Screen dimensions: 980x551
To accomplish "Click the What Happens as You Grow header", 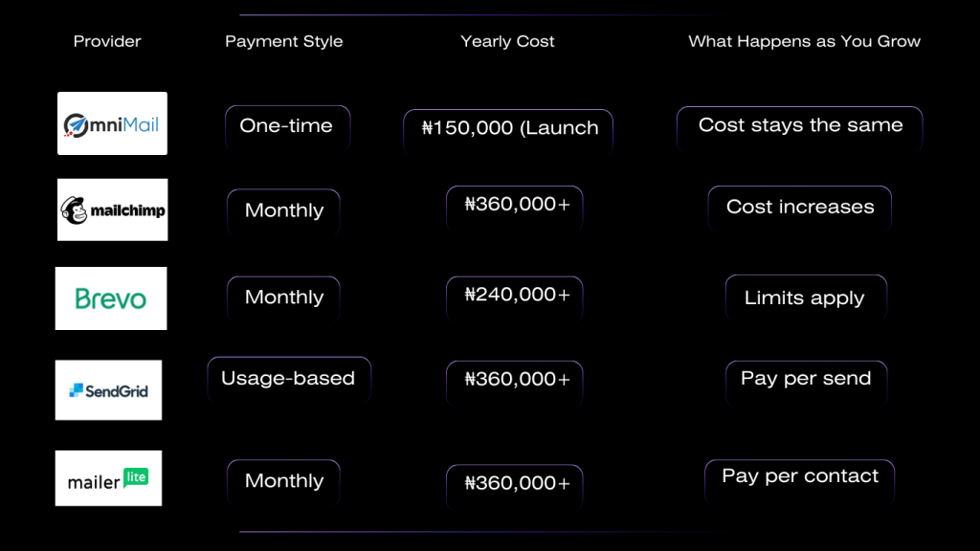I will pyautogui.click(x=804, y=41).
